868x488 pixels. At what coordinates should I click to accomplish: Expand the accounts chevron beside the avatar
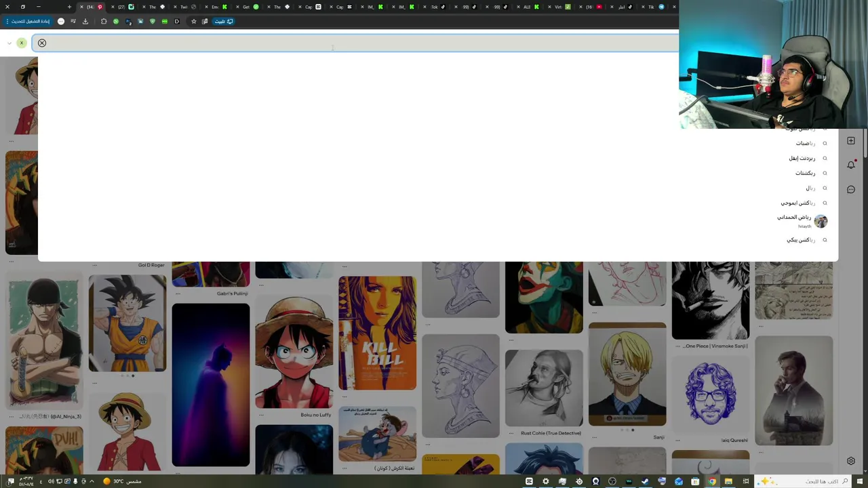[9, 43]
